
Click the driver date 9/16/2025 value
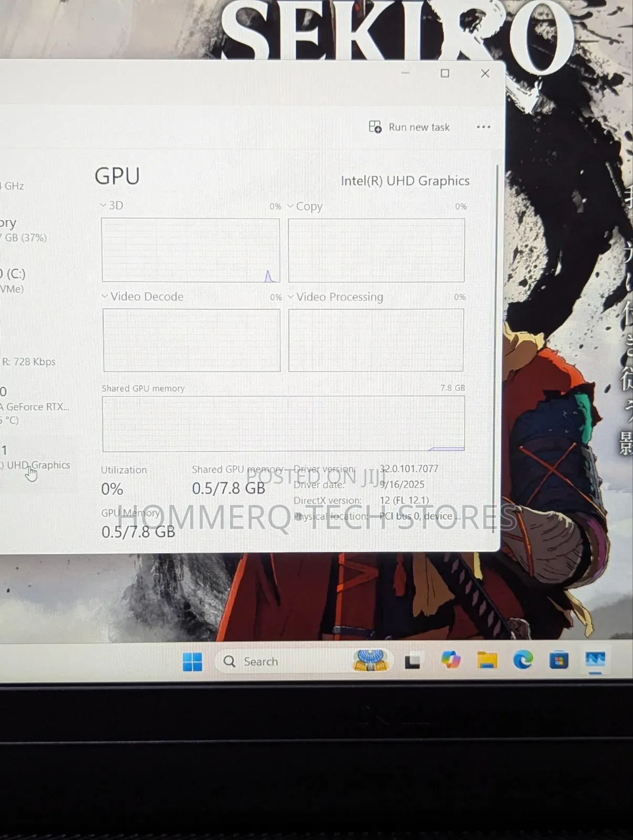click(402, 484)
